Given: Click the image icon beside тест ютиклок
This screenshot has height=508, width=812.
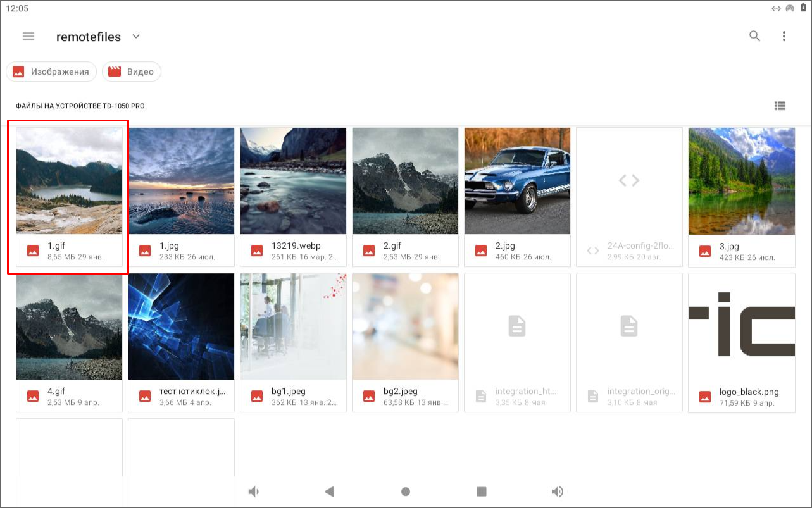Looking at the screenshot, I should click(x=145, y=396).
